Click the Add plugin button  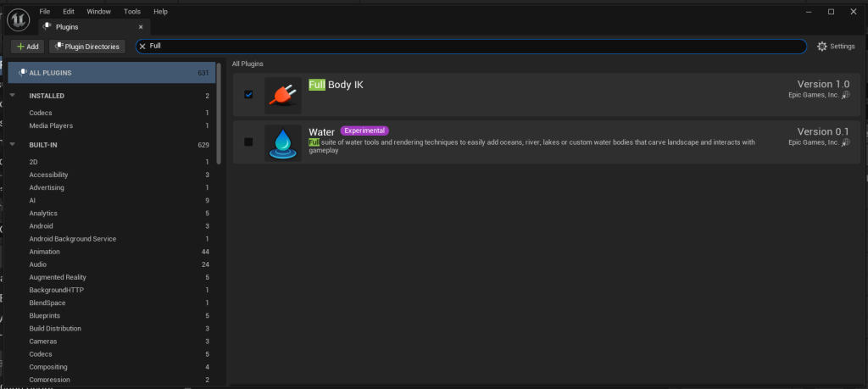(x=28, y=47)
